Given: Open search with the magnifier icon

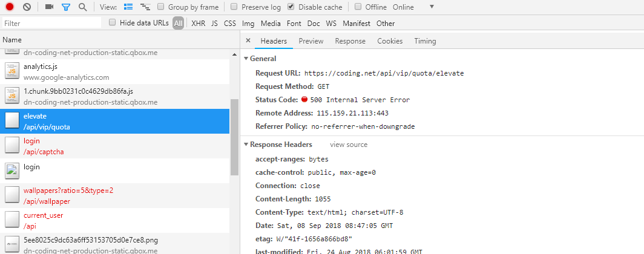Looking at the screenshot, I should click(x=82, y=7).
